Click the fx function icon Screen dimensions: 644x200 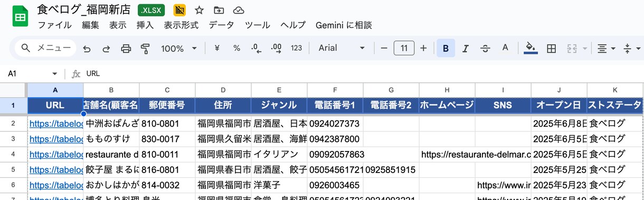[76, 74]
